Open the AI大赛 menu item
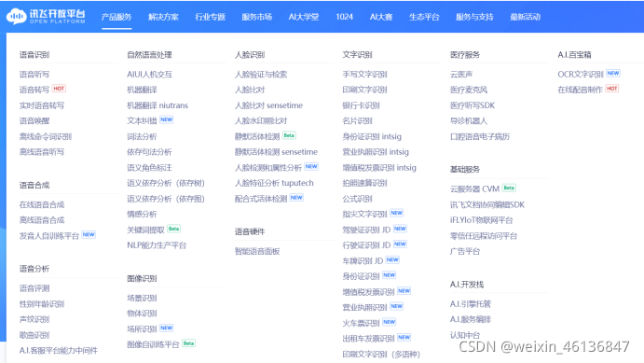This screenshot has height=363, width=644. 381,17
